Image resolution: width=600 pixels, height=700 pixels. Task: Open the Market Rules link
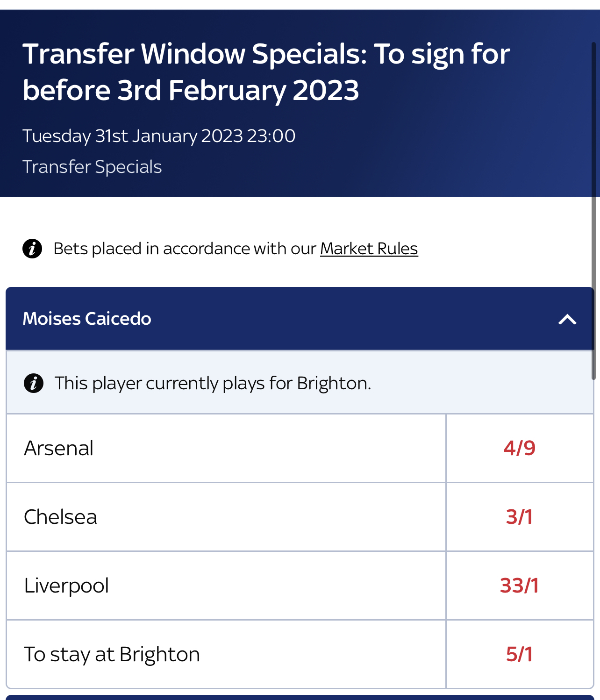coord(369,249)
